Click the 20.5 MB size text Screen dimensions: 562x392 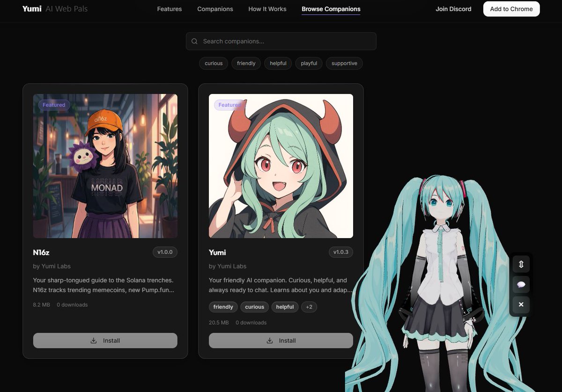(219, 322)
